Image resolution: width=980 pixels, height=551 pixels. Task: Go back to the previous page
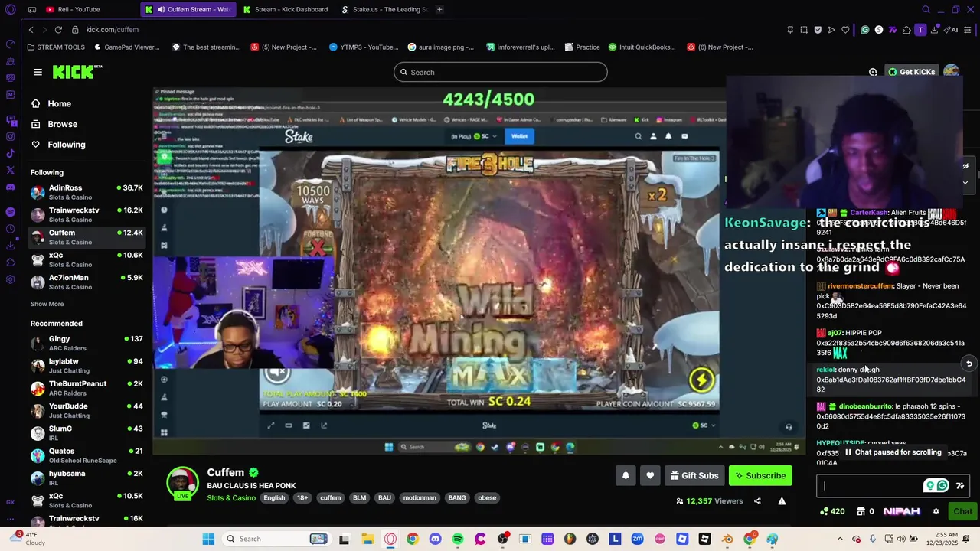31,29
